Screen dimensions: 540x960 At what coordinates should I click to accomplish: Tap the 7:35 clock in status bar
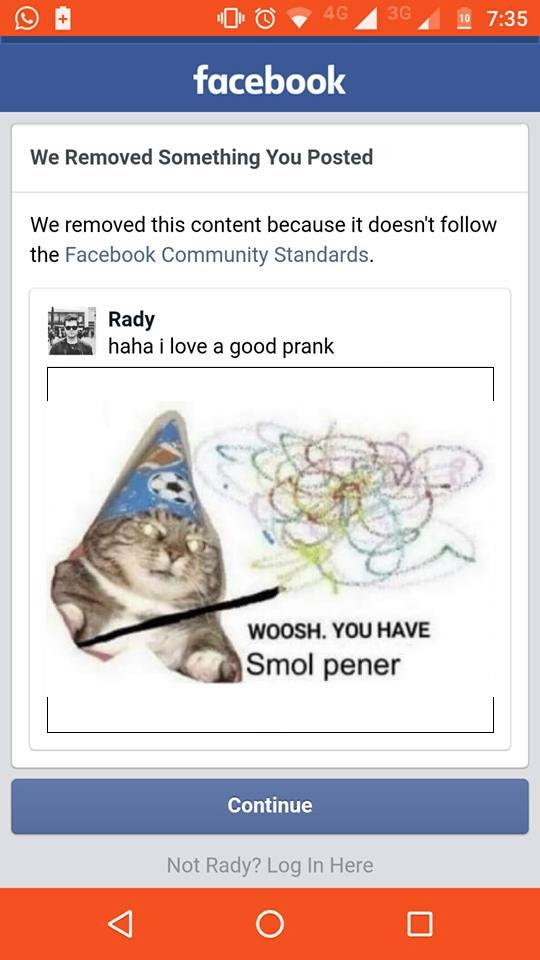[x=506, y=19]
